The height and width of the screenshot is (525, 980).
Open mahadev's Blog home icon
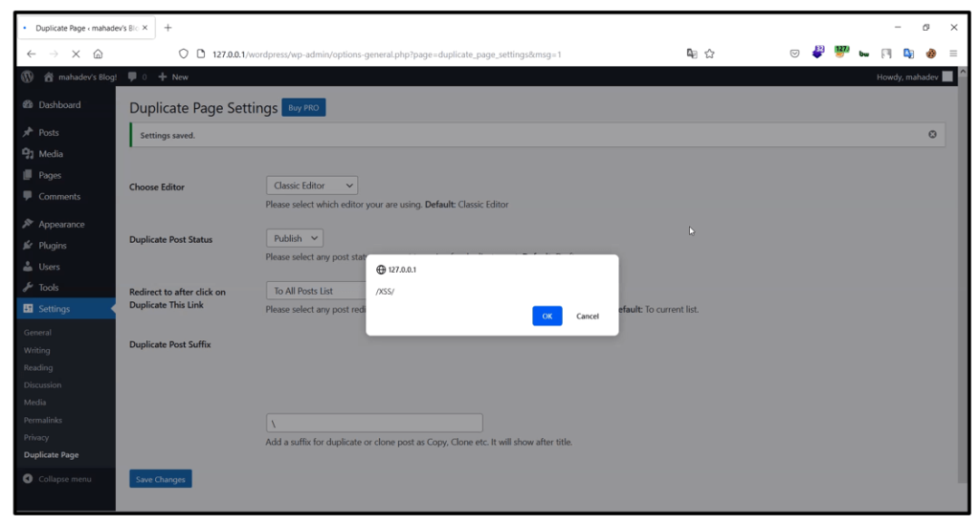tap(48, 77)
